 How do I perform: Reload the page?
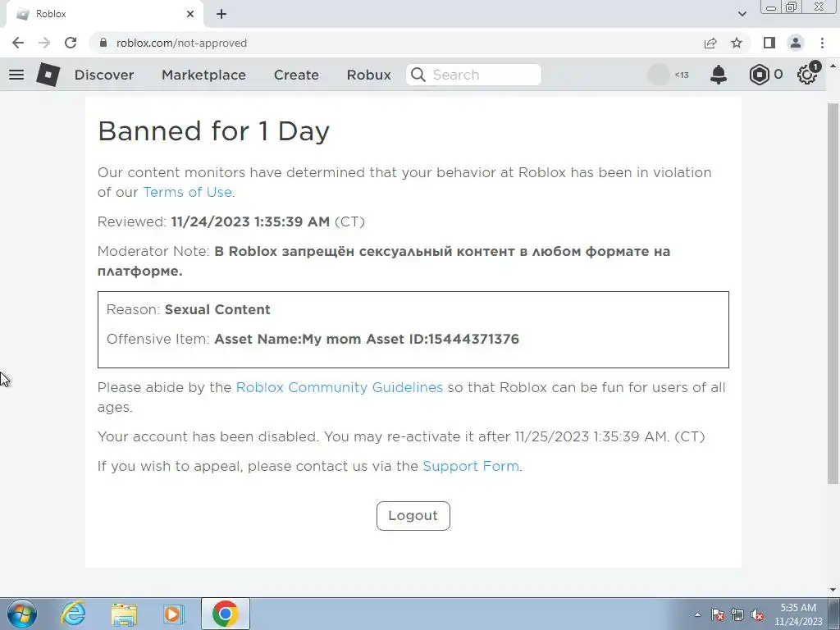tap(71, 43)
